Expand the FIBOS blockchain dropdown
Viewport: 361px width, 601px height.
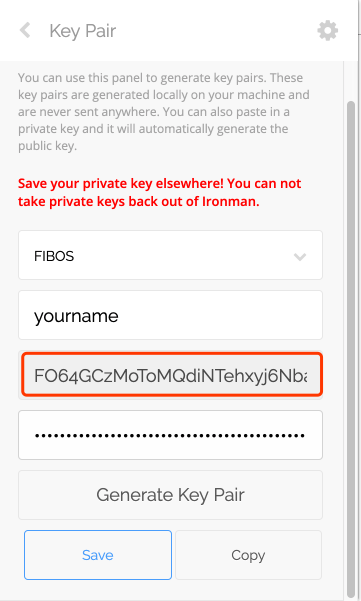pyautogui.click(x=170, y=255)
